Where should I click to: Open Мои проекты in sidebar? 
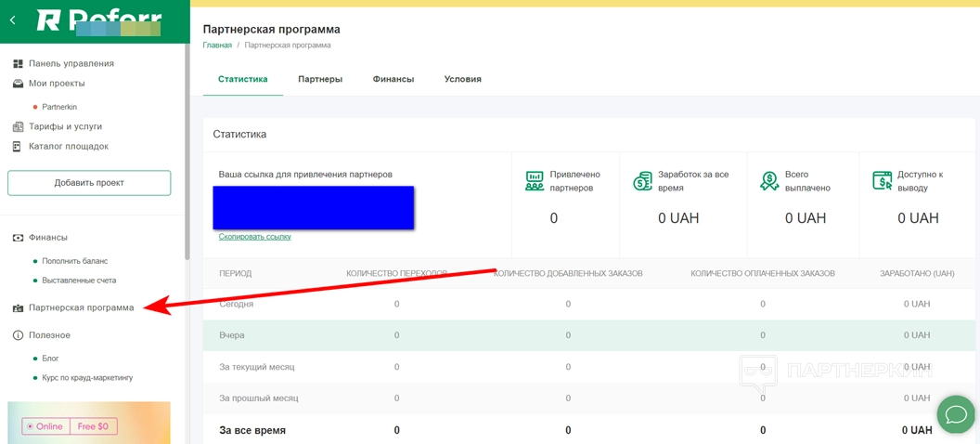57,84
